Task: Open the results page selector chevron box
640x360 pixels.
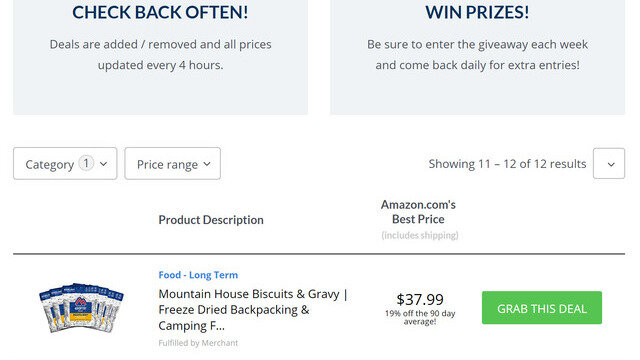Action: [x=609, y=164]
